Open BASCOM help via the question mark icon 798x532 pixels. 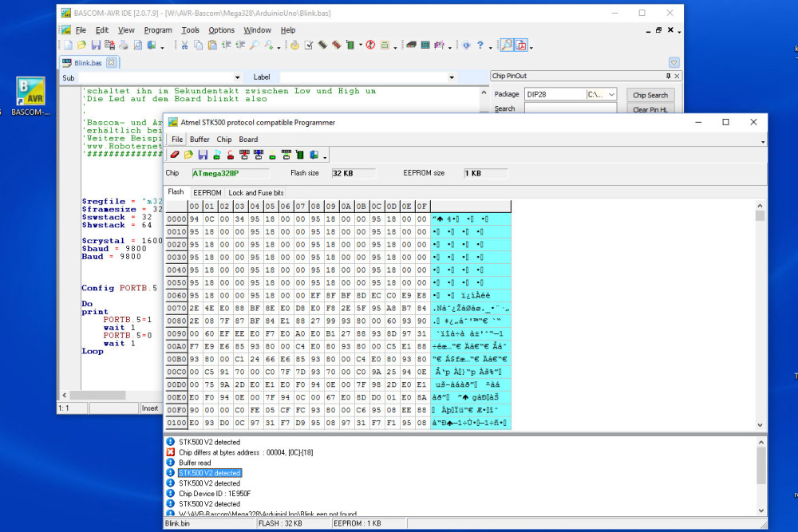pos(480,45)
